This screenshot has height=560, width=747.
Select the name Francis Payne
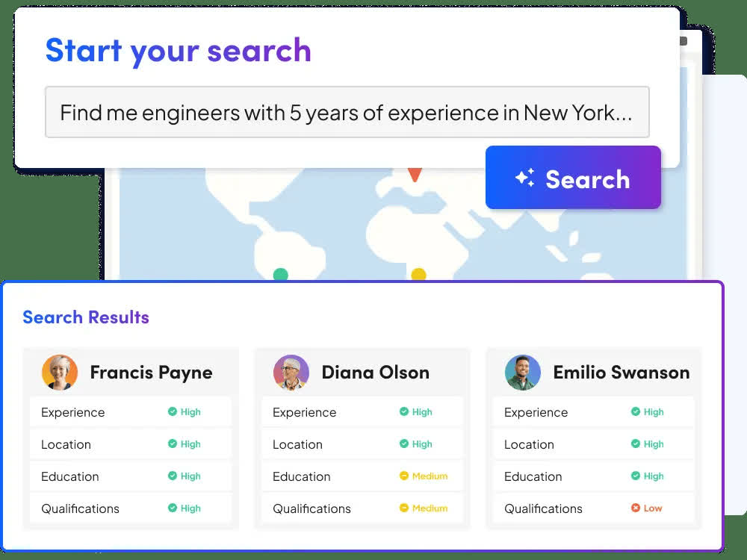(x=151, y=373)
